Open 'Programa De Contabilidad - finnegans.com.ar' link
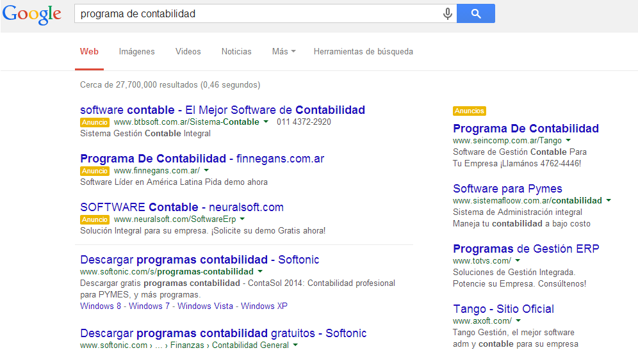Viewport: 638px width, 364px height. (x=202, y=159)
